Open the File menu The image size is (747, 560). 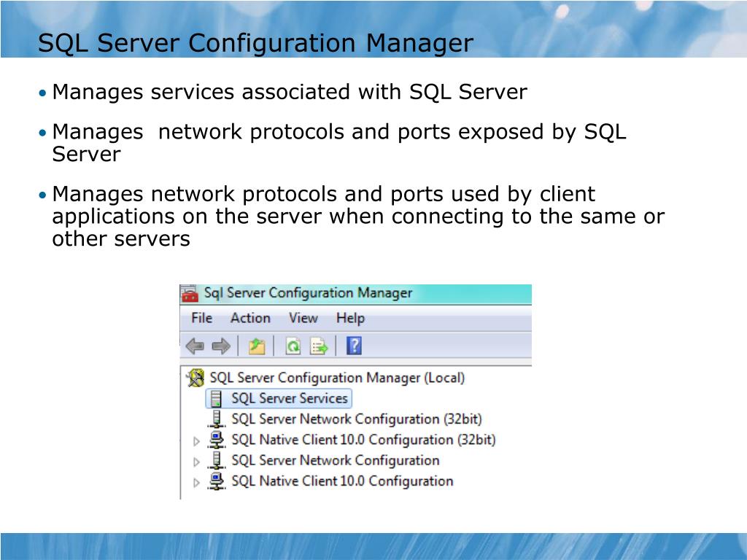tap(201, 318)
